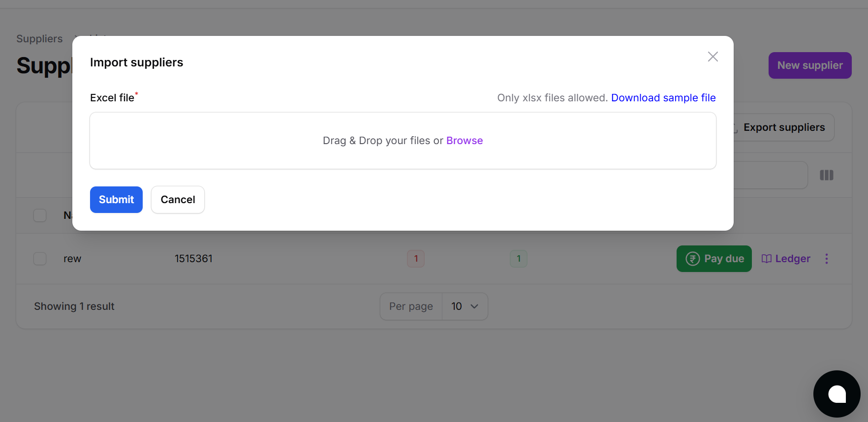868x422 pixels.
Task: Close the Import suppliers dialog
Action: coord(713,57)
